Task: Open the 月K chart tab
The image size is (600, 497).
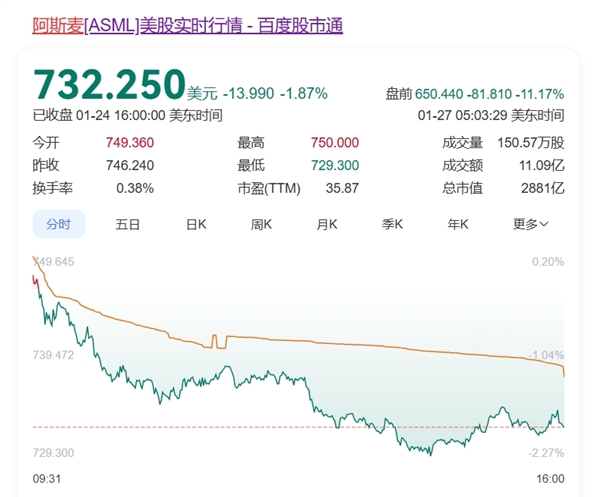Action: point(327,224)
